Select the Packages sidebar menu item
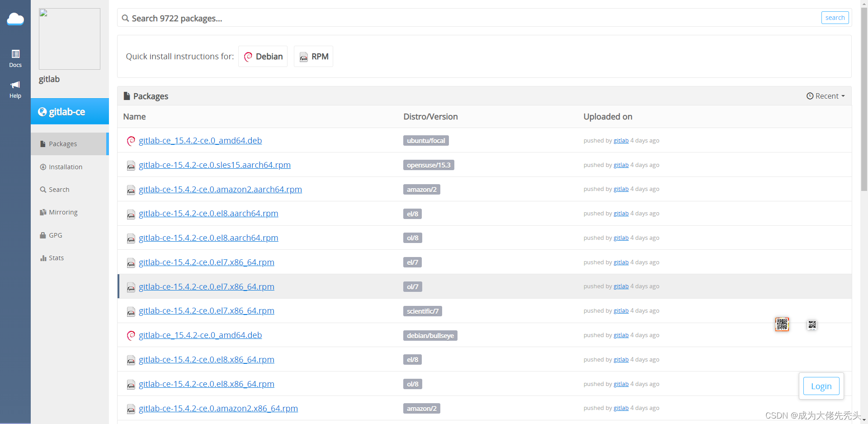This screenshot has width=868, height=424. click(70, 144)
